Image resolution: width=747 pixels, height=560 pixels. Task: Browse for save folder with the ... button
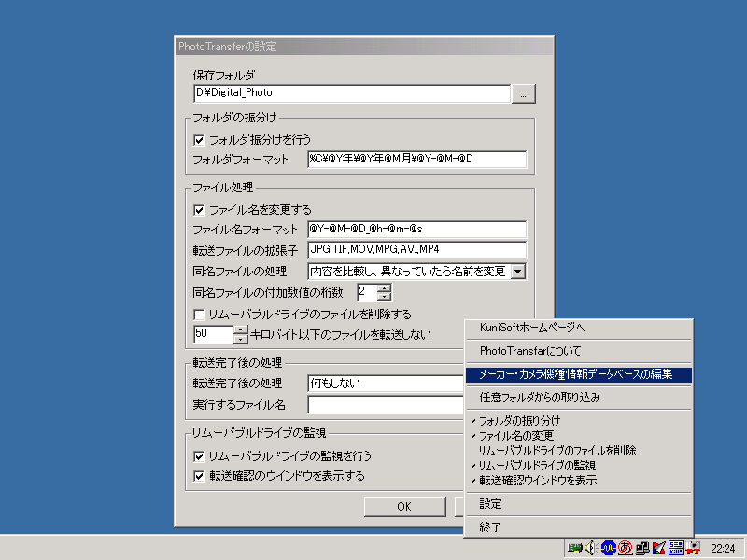523,94
